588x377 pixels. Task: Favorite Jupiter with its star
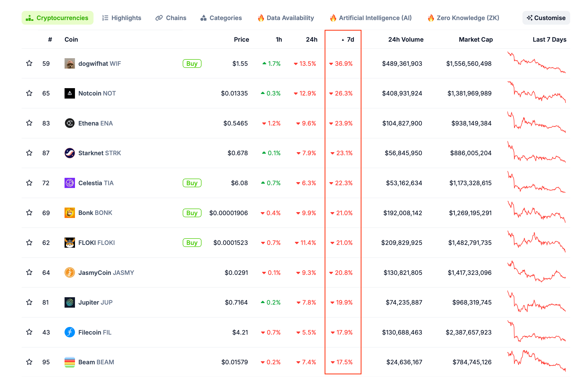tap(29, 302)
